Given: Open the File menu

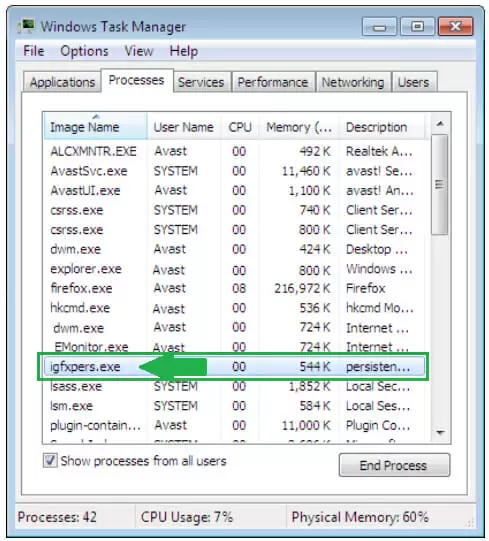Looking at the screenshot, I should (33, 51).
